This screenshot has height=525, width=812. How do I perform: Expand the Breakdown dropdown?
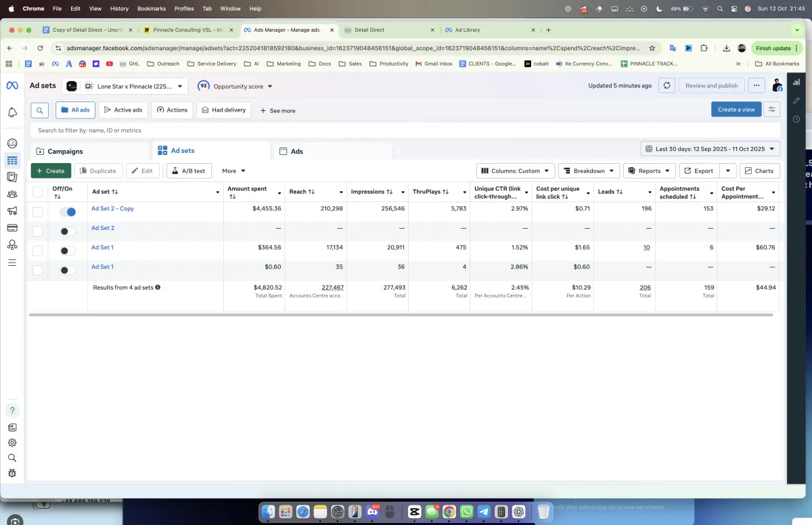[589, 171]
